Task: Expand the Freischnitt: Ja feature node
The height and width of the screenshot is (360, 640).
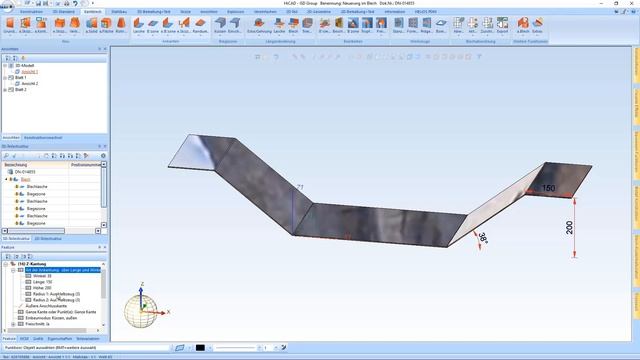Action: click(x=13, y=324)
